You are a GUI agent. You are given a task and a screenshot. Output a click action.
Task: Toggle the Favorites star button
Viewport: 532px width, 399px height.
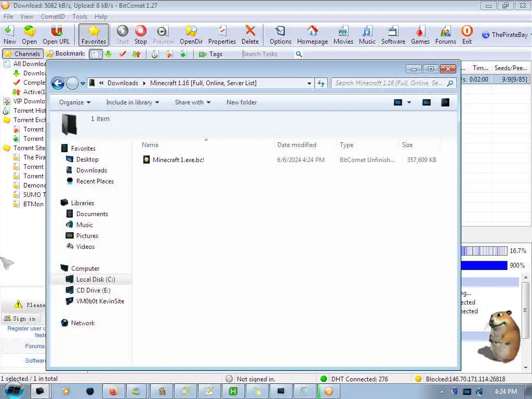[x=94, y=35]
